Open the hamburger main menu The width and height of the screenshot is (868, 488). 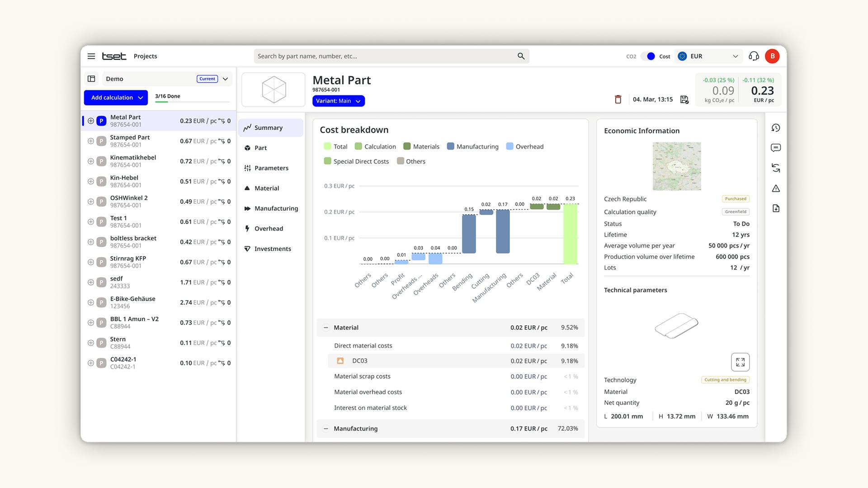pyautogui.click(x=91, y=56)
